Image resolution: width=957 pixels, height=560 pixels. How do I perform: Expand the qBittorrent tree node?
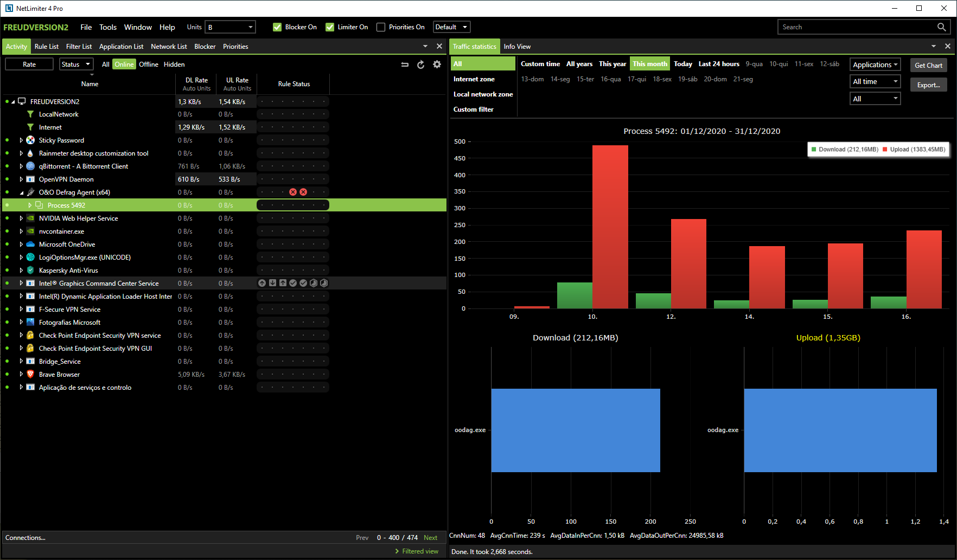(21, 166)
